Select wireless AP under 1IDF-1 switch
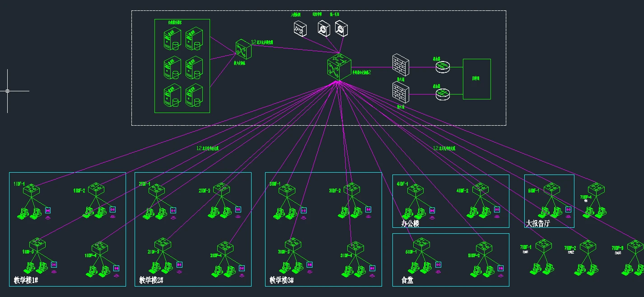 48,210
